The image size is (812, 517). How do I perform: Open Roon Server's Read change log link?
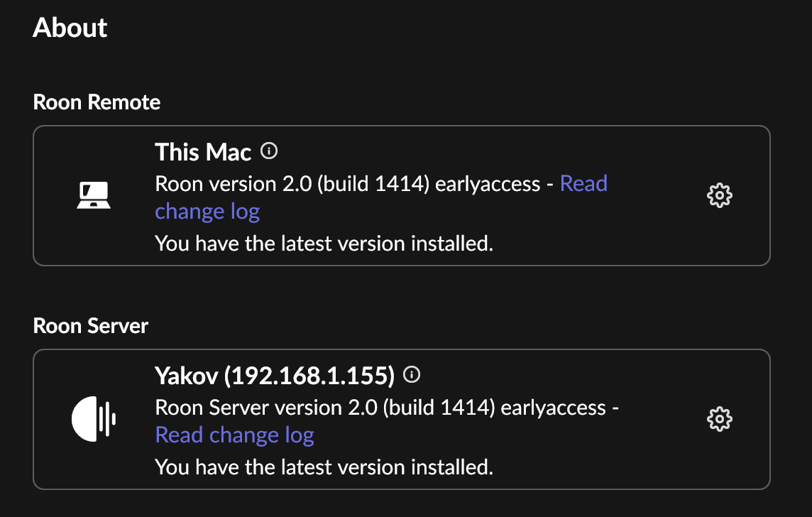click(235, 435)
